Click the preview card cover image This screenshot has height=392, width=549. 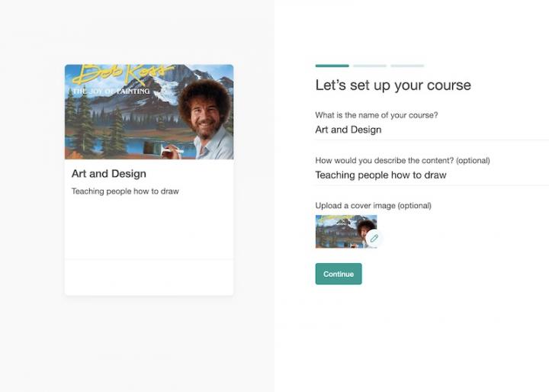[149, 112]
